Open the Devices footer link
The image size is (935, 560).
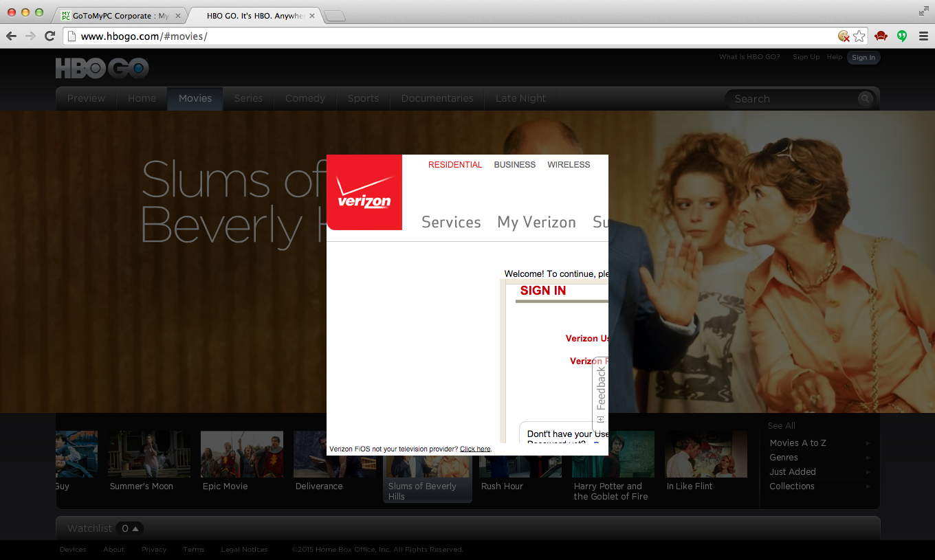(x=73, y=550)
